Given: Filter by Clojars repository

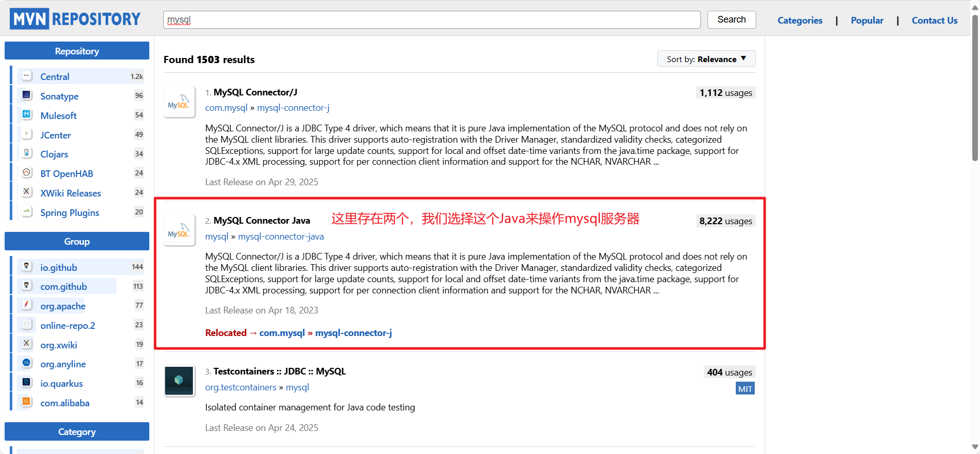Looking at the screenshot, I should [x=54, y=154].
